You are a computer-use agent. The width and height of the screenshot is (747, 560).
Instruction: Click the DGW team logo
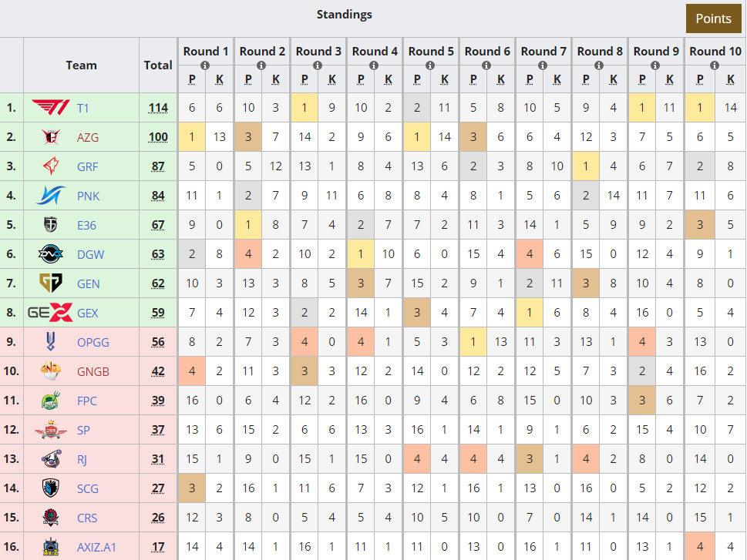pyautogui.click(x=51, y=254)
